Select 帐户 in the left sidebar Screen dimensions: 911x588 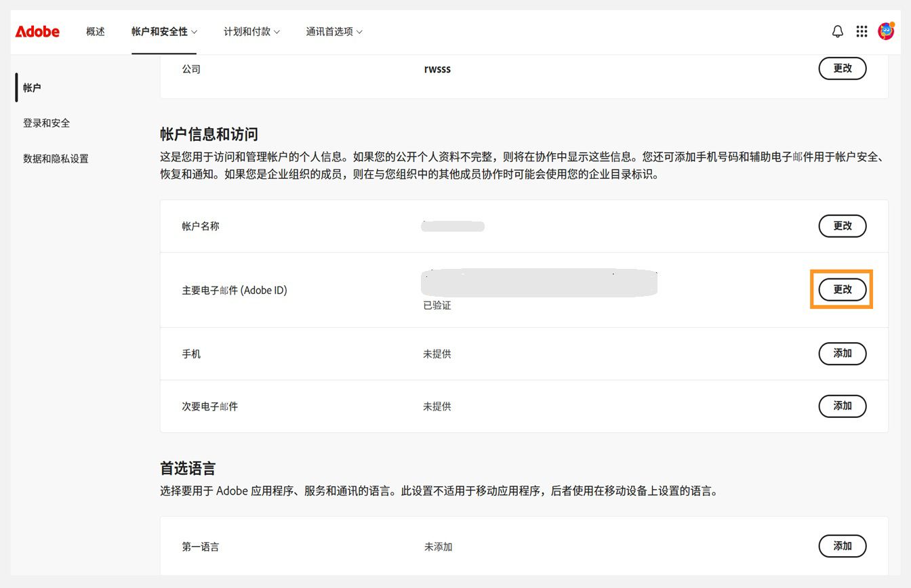coord(32,87)
